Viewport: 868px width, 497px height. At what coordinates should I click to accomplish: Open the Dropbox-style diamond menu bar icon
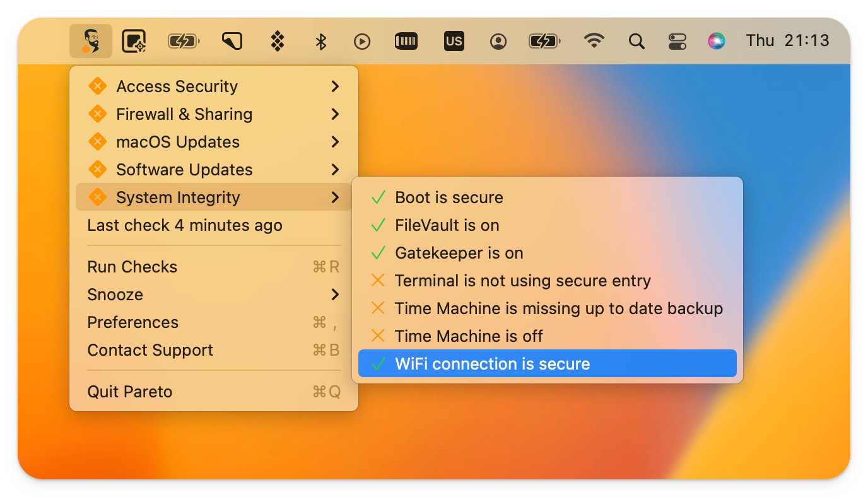pos(277,42)
